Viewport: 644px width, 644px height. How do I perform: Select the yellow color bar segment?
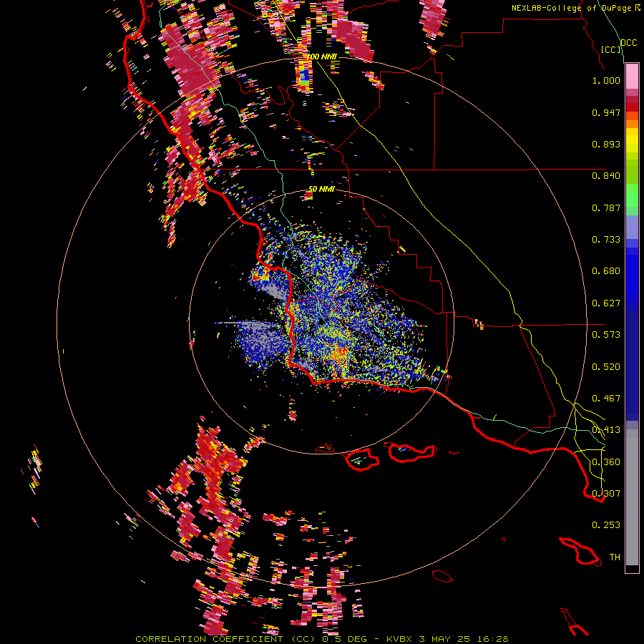point(632,140)
